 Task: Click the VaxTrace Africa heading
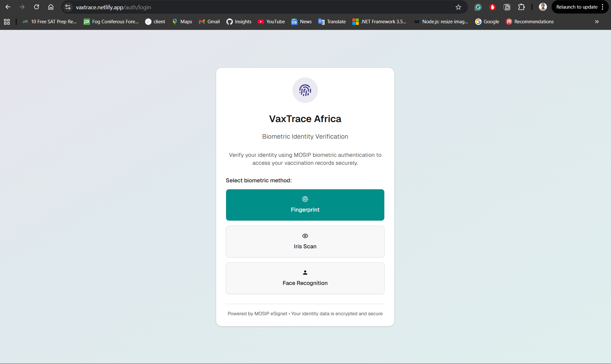[305, 119]
